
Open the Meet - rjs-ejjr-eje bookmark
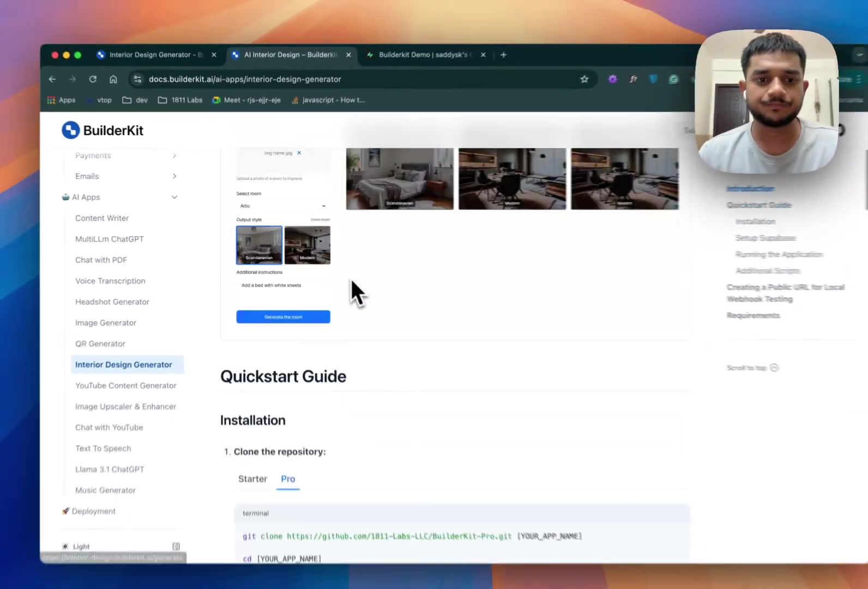tap(246, 100)
